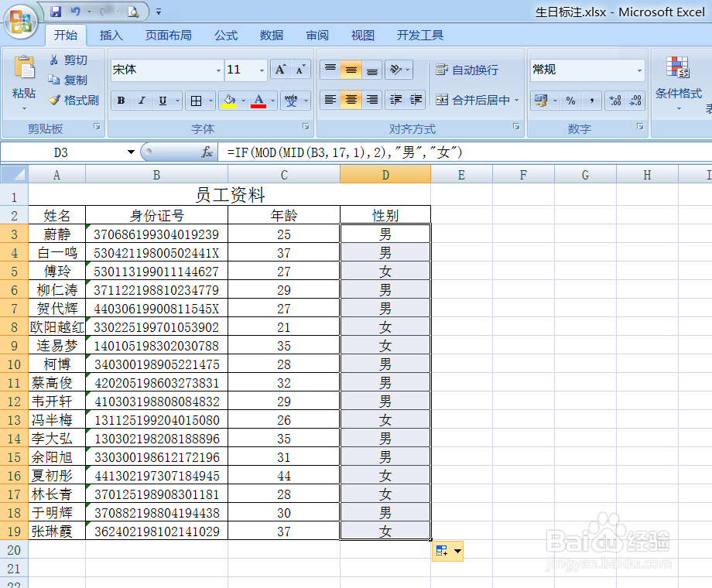Expand the font size dropdown

click(262, 70)
